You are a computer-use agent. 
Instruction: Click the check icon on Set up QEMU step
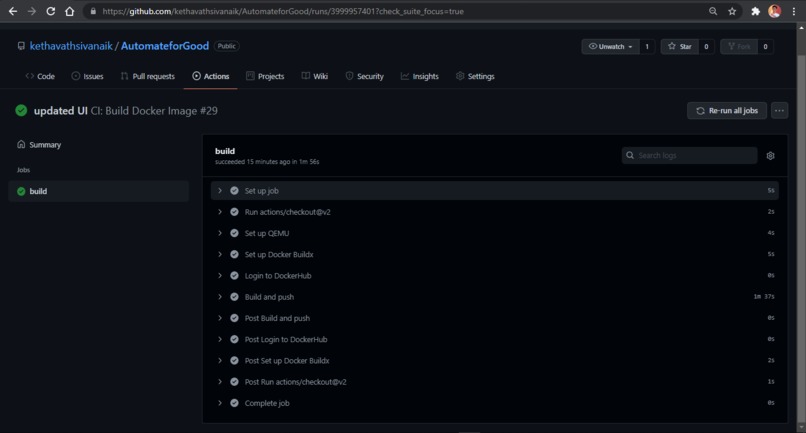[x=234, y=233]
